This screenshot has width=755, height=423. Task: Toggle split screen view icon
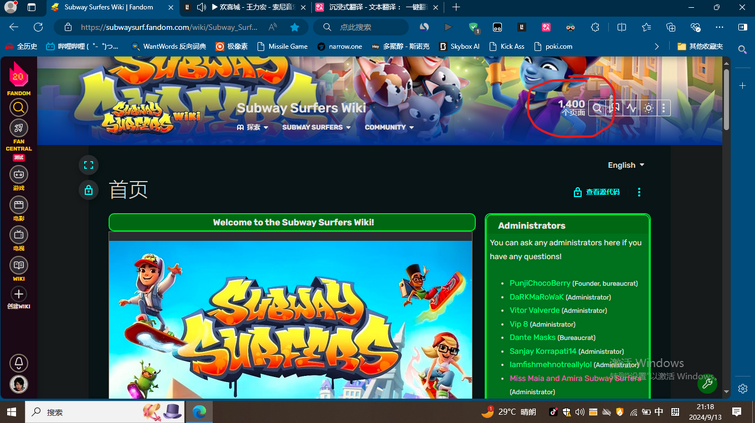622,27
